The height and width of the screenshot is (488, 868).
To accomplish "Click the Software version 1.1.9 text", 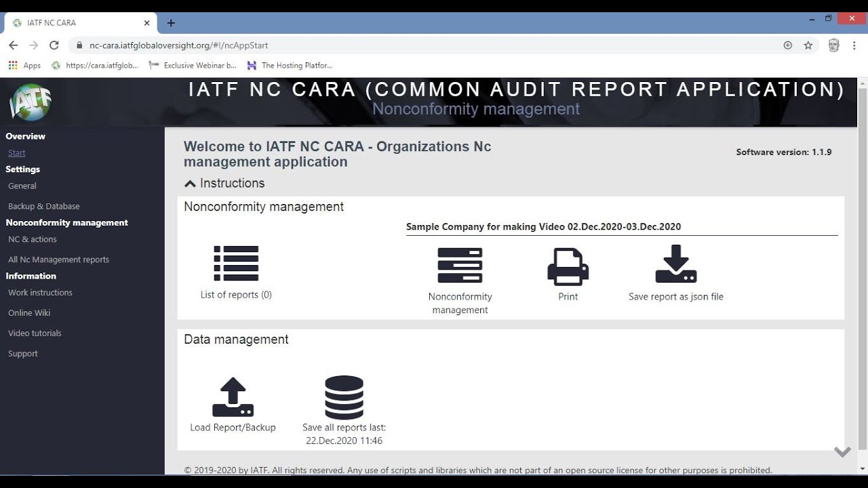I will click(x=784, y=152).
